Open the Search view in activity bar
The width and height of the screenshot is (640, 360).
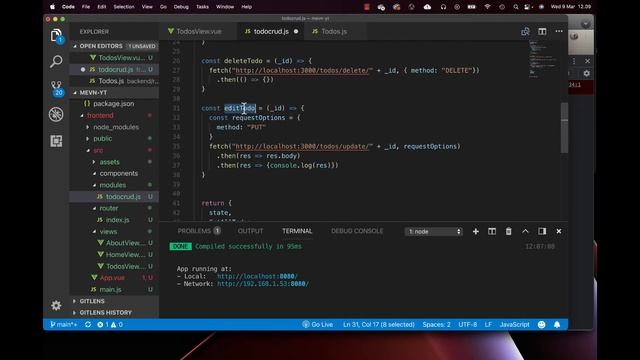pyautogui.click(x=56, y=62)
